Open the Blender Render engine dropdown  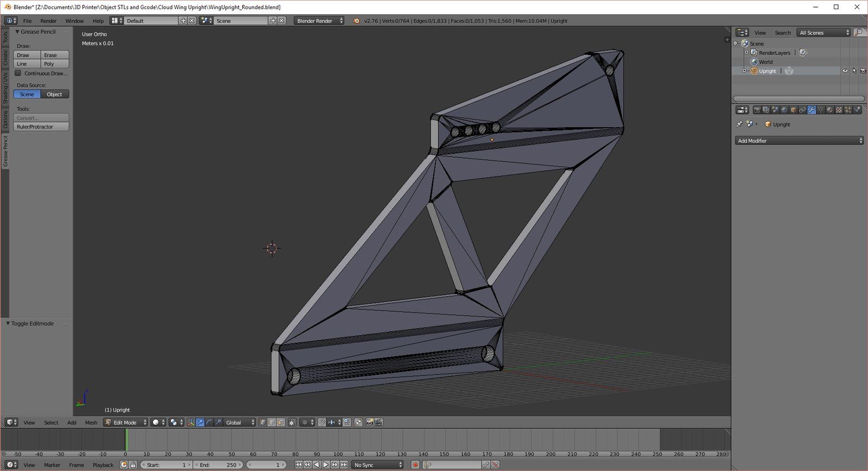pos(319,21)
